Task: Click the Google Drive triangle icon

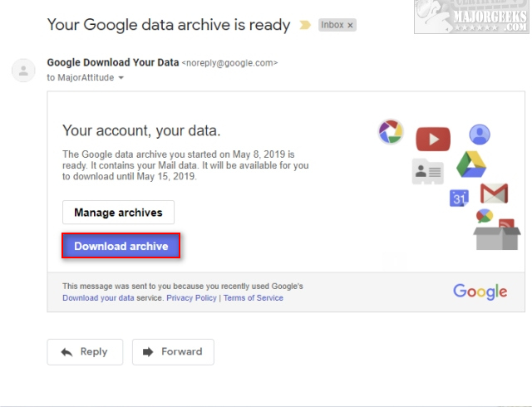Action: click(470, 164)
